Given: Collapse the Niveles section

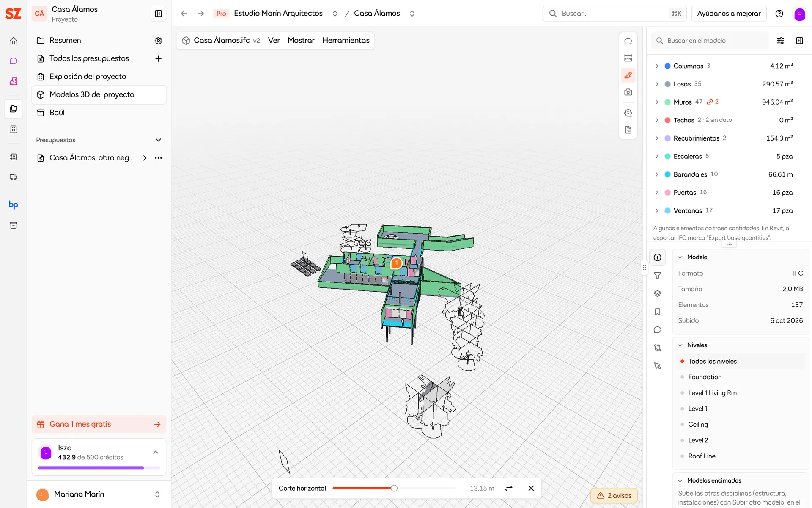Looking at the screenshot, I should (680, 345).
